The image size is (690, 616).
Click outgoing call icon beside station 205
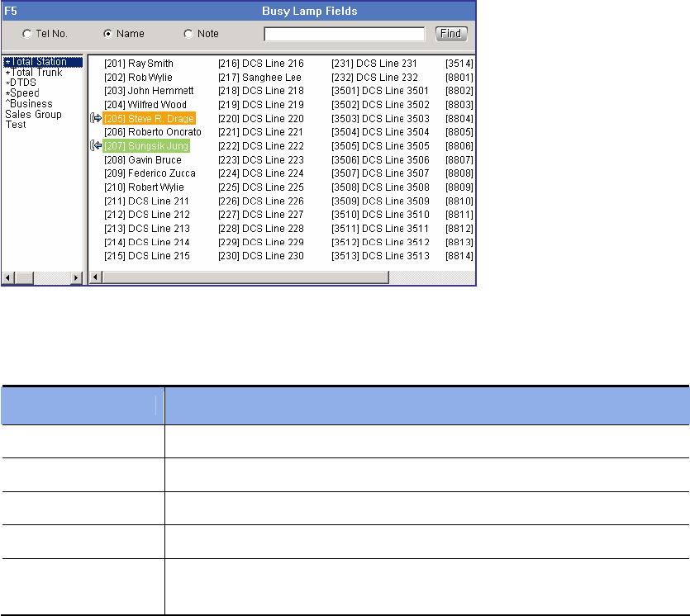pos(95,119)
